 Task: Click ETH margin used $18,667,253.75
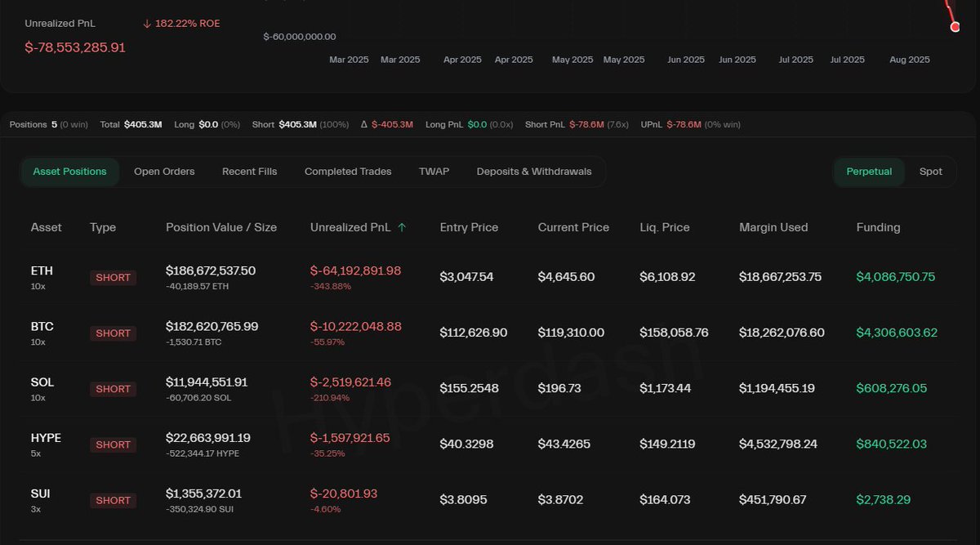(780, 277)
